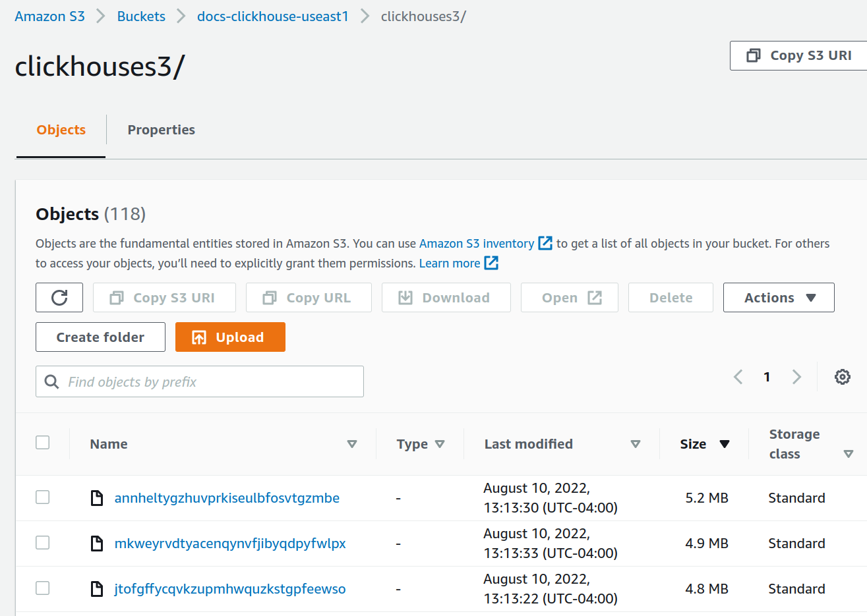The height and width of the screenshot is (616, 867).
Task: Open the Last modified filter dropdown
Action: click(x=636, y=443)
